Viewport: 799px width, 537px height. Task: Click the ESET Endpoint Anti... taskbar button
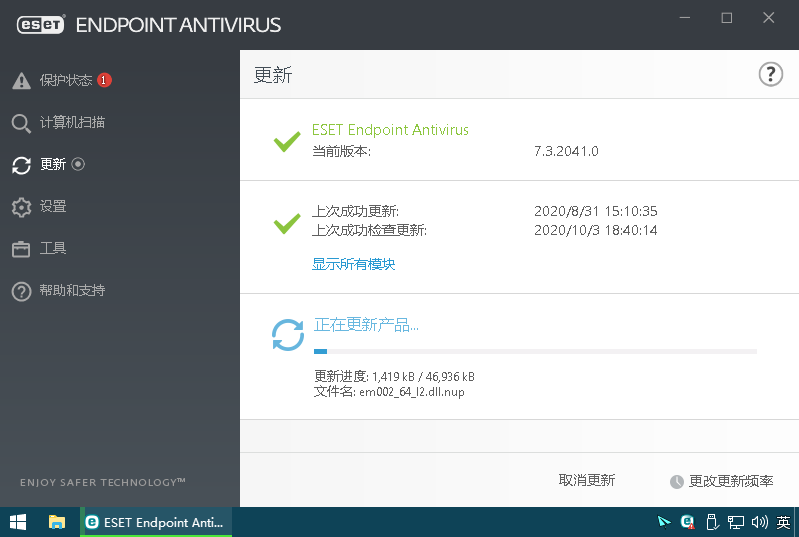pyautogui.click(x=156, y=522)
